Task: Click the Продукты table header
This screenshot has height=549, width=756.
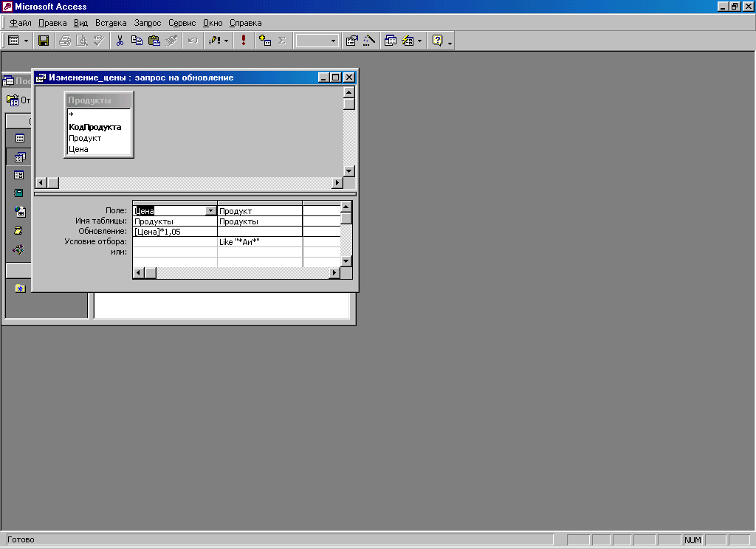Action: point(99,100)
